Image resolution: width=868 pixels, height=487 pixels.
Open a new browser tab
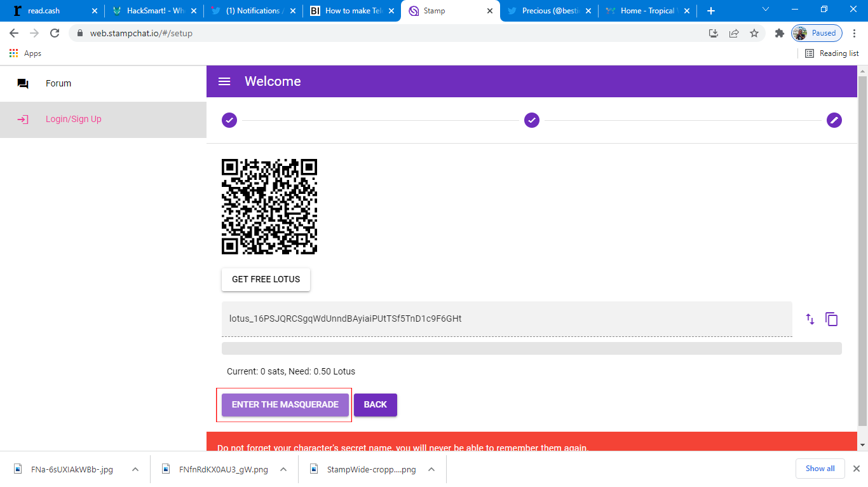(x=711, y=11)
